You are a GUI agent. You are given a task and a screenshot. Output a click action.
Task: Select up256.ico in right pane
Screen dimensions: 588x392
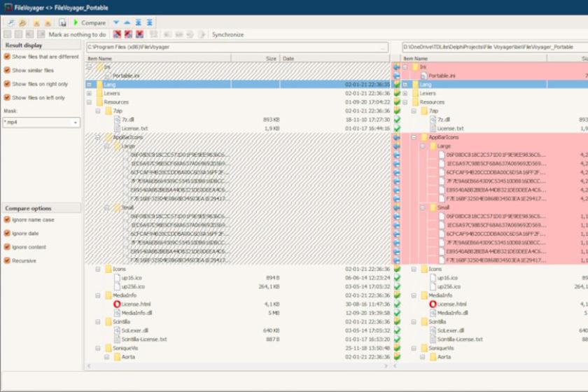coord(449,286)
